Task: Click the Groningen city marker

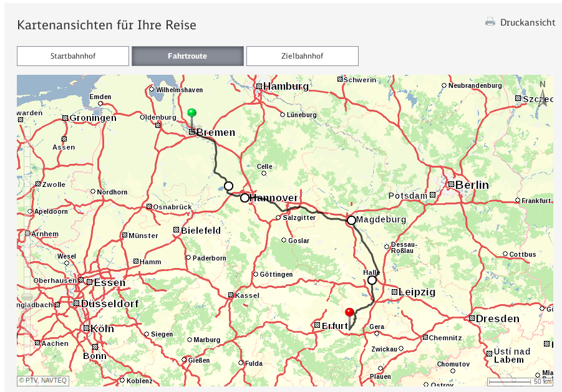Action: click(65, 118)
